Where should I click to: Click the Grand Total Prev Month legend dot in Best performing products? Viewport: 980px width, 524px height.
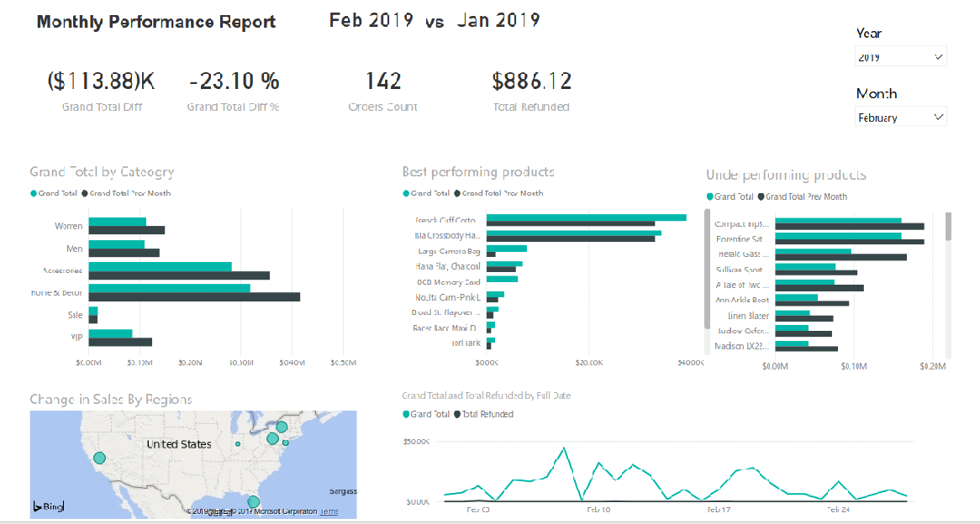click(457, 194)
